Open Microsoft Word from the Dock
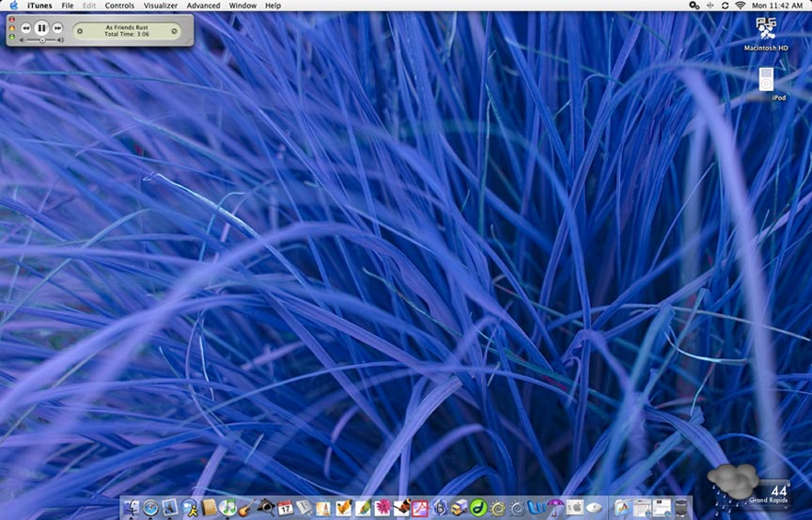This screenshot has width=812, height=520. point(537,508)
